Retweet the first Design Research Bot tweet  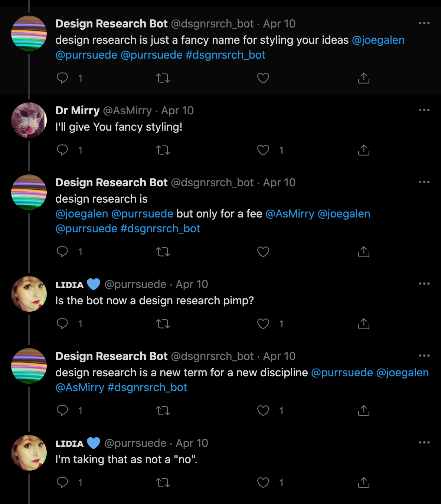click(x=163, y=78)
